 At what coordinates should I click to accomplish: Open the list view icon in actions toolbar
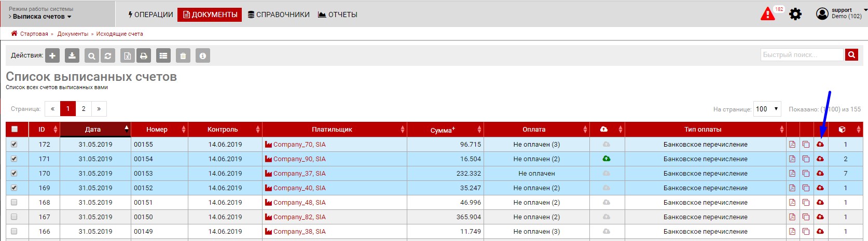pyautogui.click(x=163, y=55)
